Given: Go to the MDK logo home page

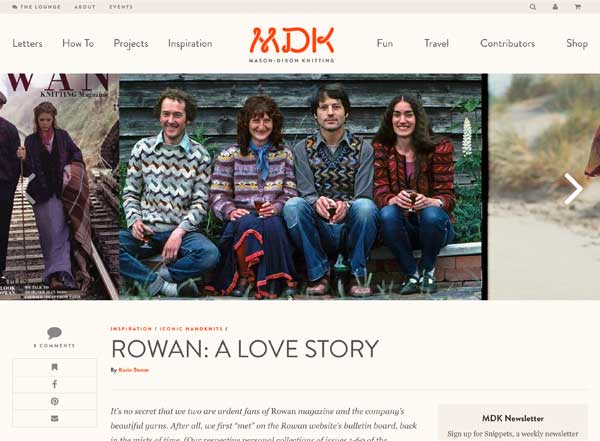Looking at the screenshot, I should point(292,44).
